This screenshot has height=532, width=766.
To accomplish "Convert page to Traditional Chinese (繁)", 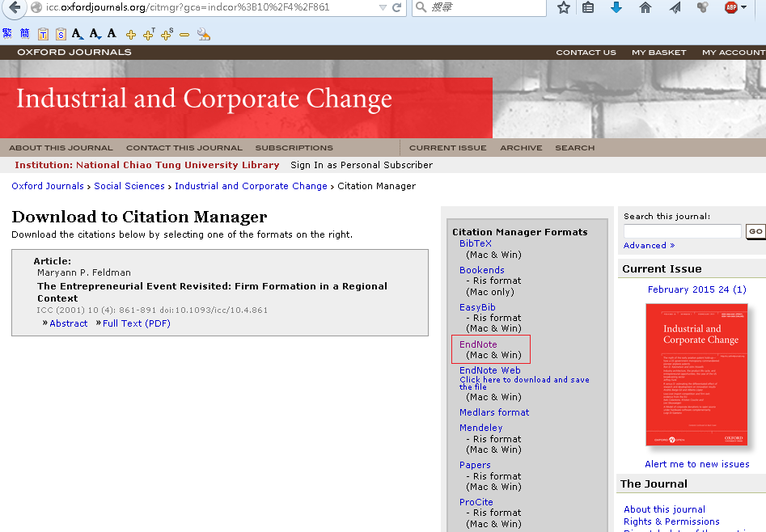I will pyautogui.click(x=7, y=33).
